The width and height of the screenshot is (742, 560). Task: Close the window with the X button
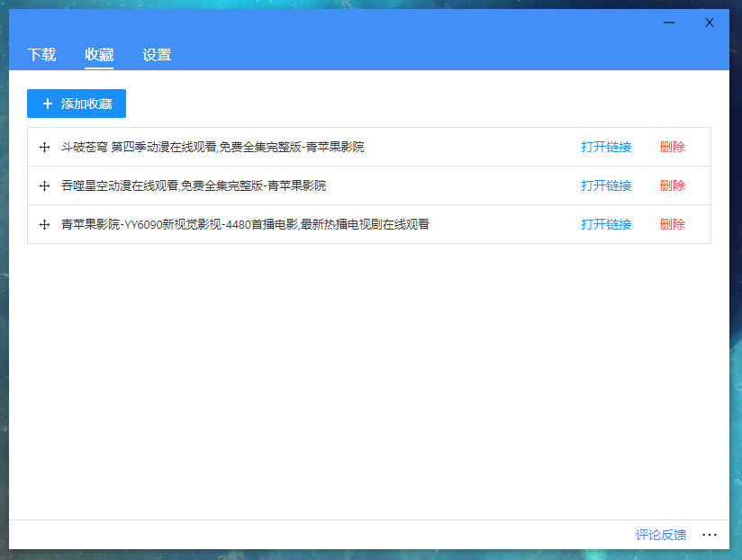(x=710, y=23)
